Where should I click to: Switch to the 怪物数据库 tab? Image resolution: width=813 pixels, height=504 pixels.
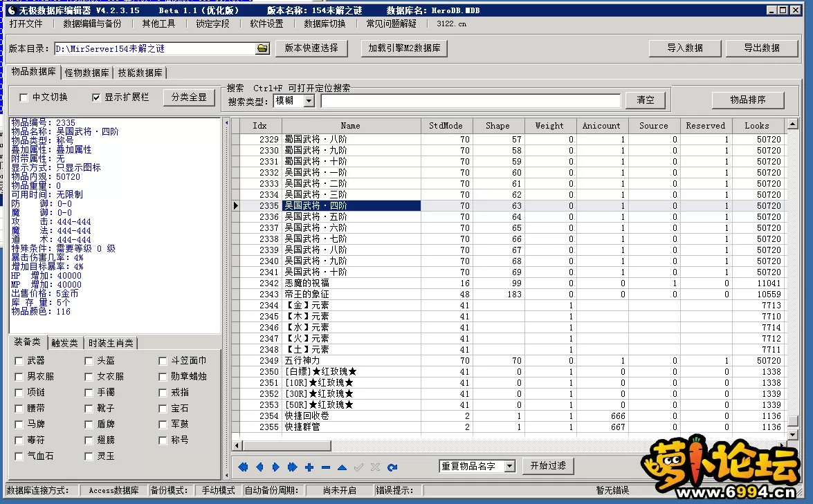[86, 73]
